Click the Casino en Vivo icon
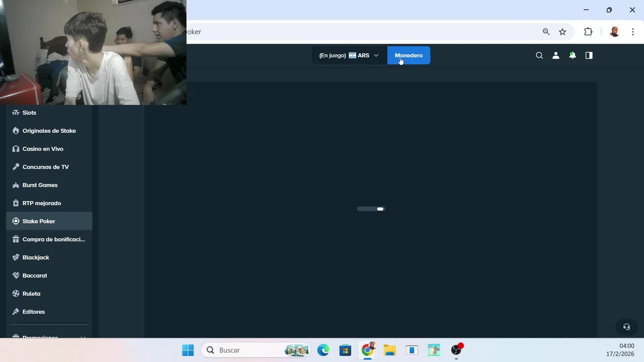The image size is (644, 362). coord(16,149)
